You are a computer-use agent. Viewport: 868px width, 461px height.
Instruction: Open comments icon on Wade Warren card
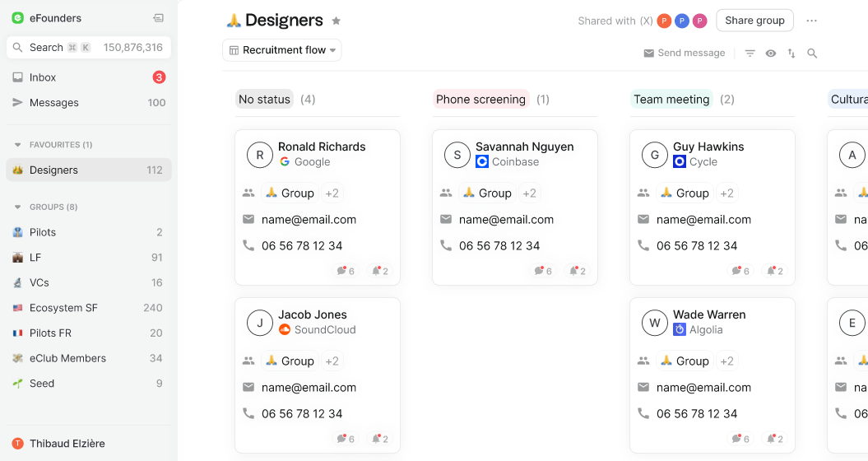tap(740, 439)
